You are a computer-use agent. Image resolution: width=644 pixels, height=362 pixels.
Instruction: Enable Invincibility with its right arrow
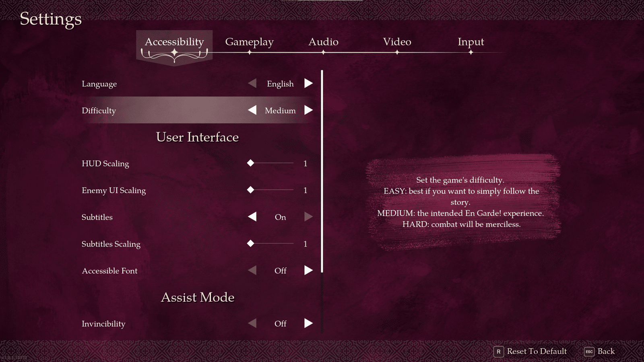tap(308, 323)
